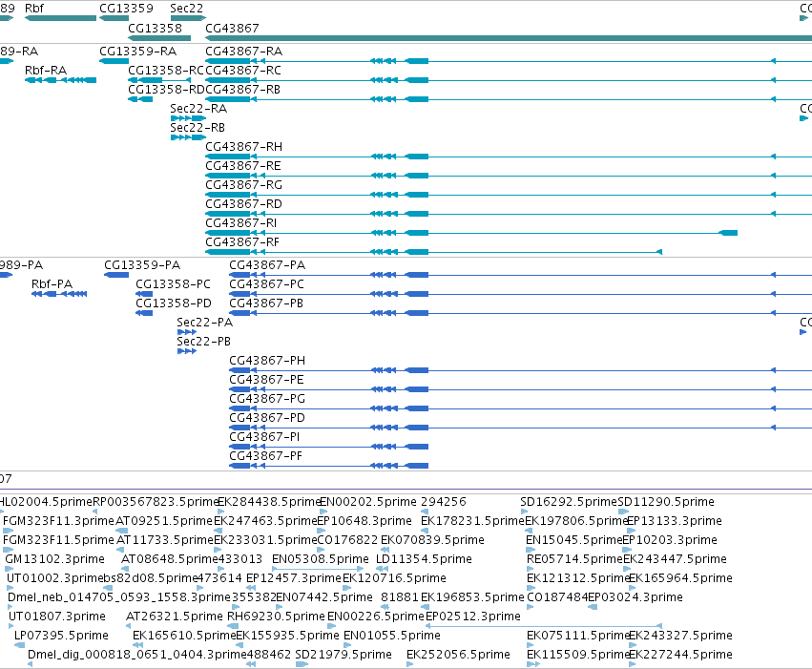Click the 294256 feature label

pos(444,502)
